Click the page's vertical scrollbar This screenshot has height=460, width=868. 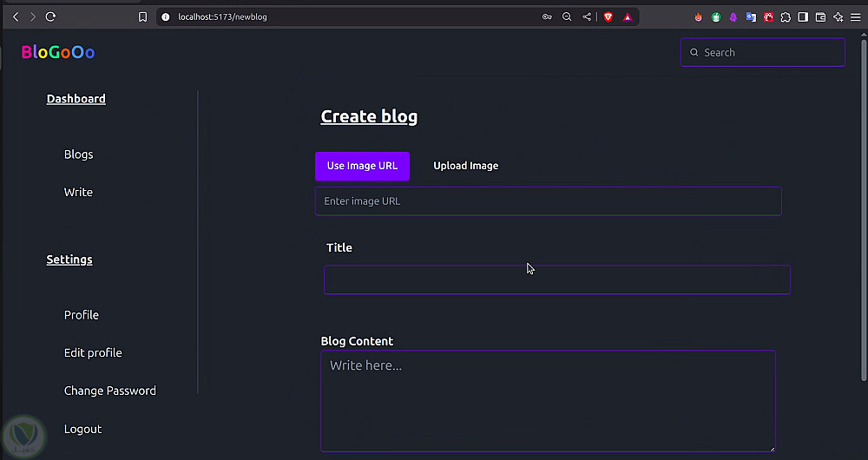[863, 208]
